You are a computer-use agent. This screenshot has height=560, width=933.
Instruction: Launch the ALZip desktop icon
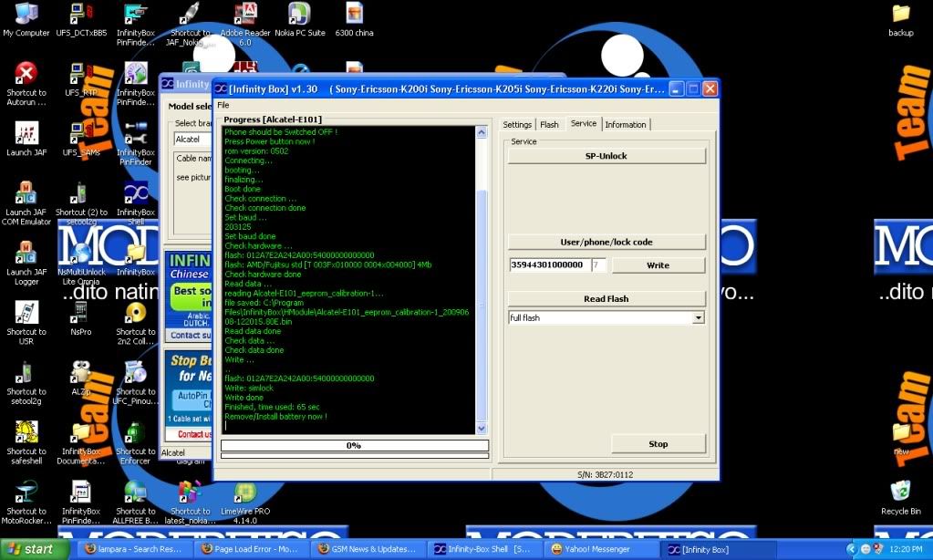pyautogui.click(x=81, y=373)
